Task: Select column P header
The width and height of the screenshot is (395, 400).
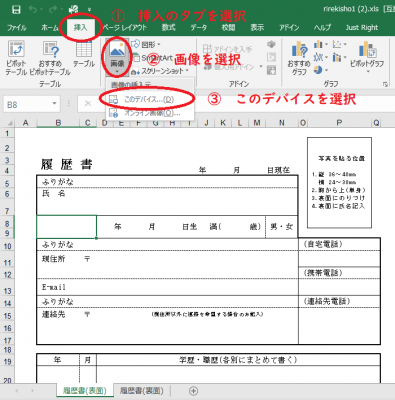Action: [339, 123]
